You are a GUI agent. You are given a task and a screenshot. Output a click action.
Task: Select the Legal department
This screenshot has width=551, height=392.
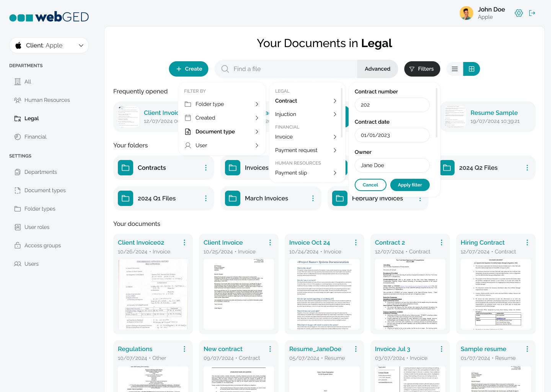27,118
